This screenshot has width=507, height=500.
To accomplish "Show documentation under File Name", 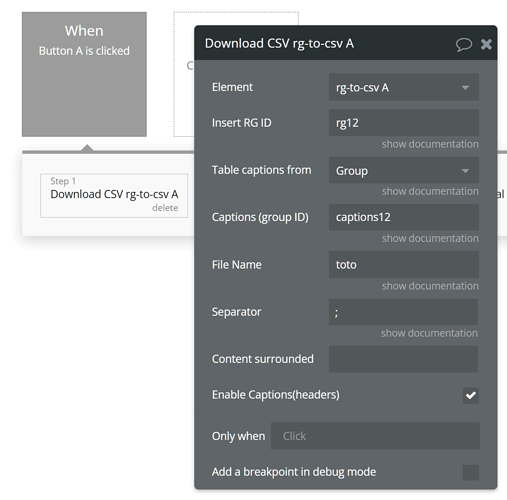I will pyautogui.click(x=430, y=286).
